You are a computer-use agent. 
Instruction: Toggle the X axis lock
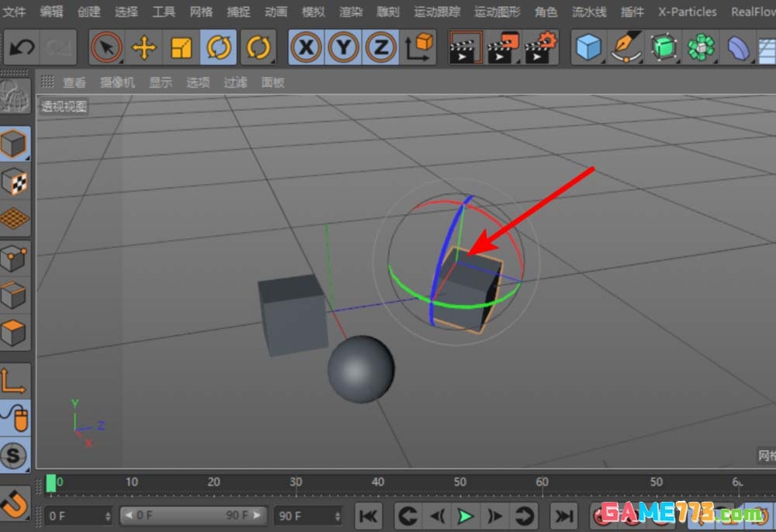click(x=307, y=48)
